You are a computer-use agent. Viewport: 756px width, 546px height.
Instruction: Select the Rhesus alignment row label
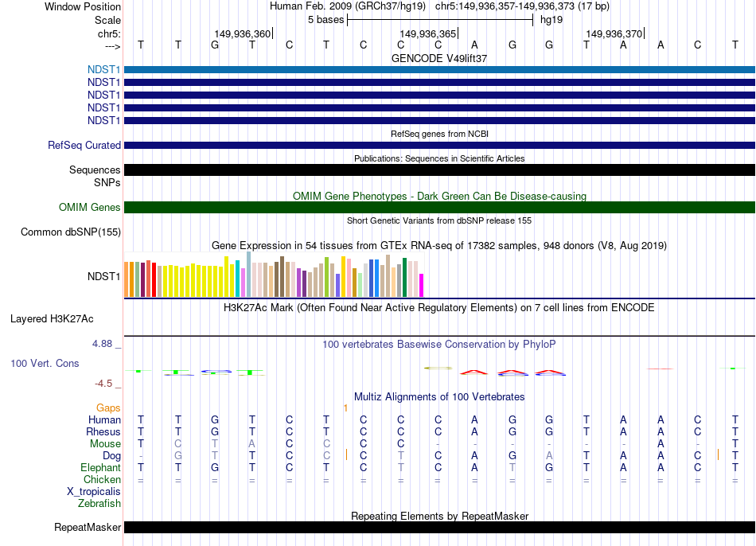(x=103, y=431)
